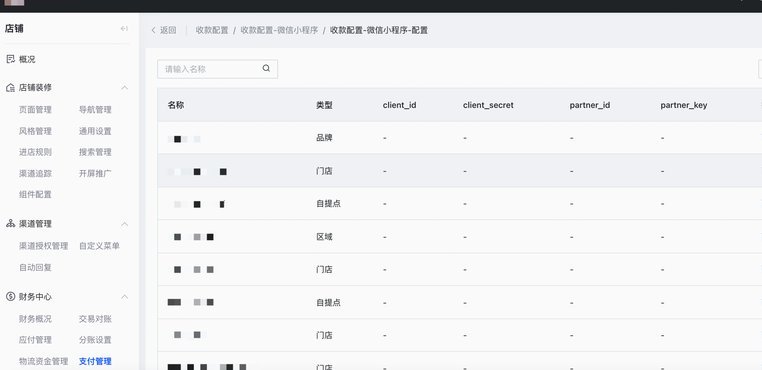This screenshot has width=762, height=370.
Task: Click the 财务中心 currency icon
Action: 10,297
